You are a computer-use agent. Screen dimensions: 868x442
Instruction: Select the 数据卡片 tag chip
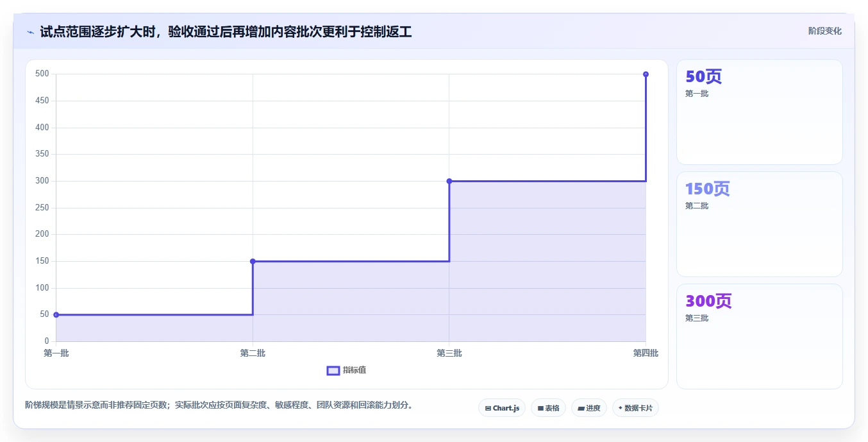635,408
